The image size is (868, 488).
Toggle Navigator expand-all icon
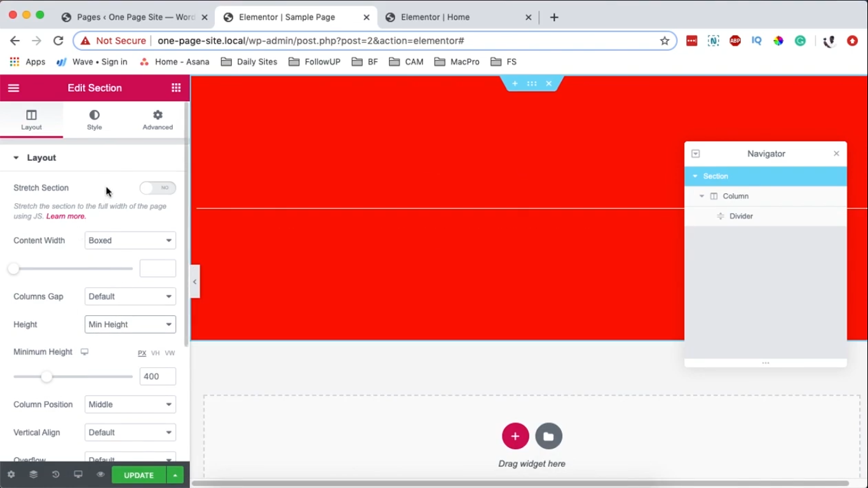point(695,154)
